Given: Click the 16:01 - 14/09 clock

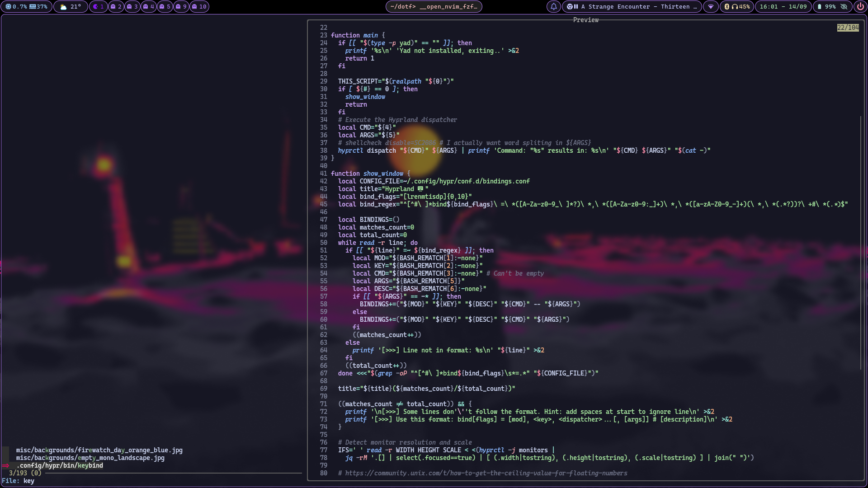Looking at the screenshot, I should (783, 7).
